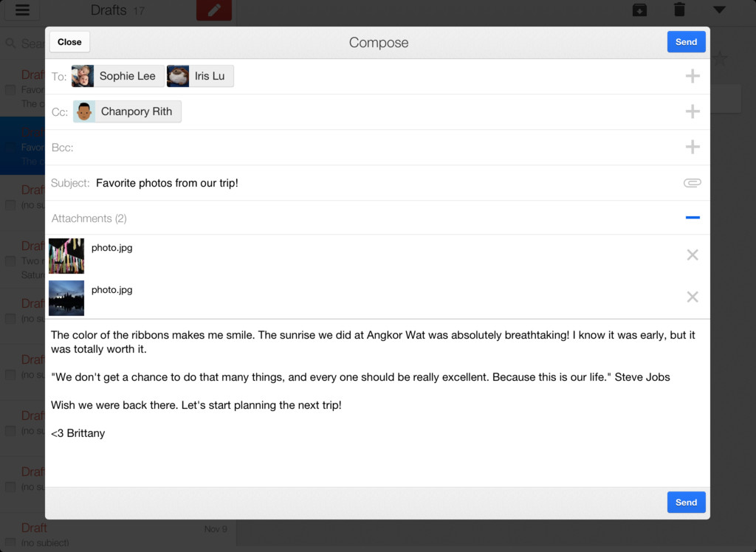This screenshot has height=552, width=756.
Task: Collapse the Attachments section with the minus
Action: tap(693, 218)
